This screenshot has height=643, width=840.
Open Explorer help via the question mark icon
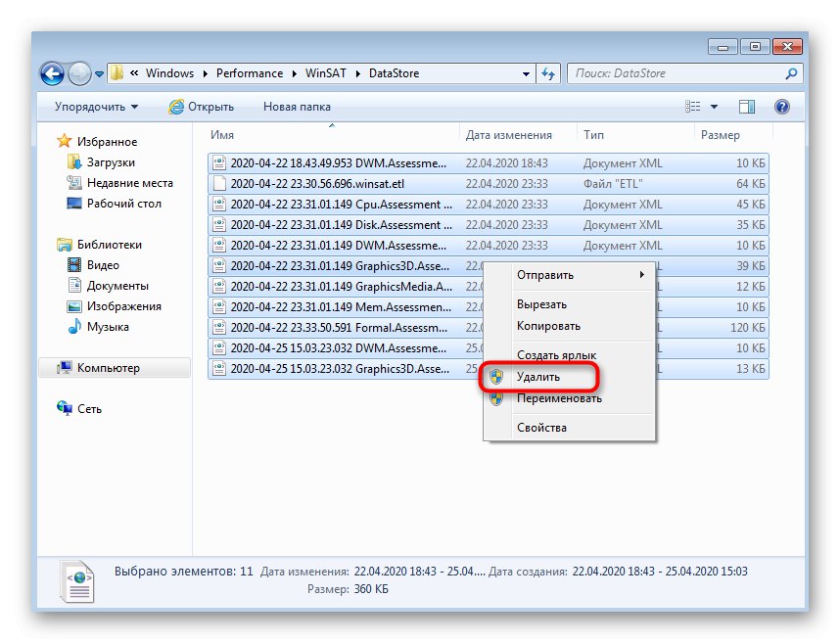[x=780, y=106]
